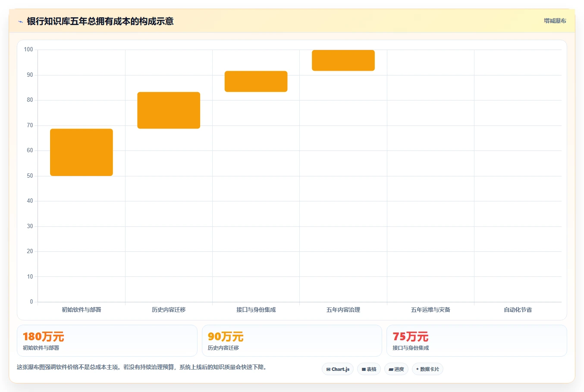Click the x-axis label 接口与身份集成

tap(256, 310)
